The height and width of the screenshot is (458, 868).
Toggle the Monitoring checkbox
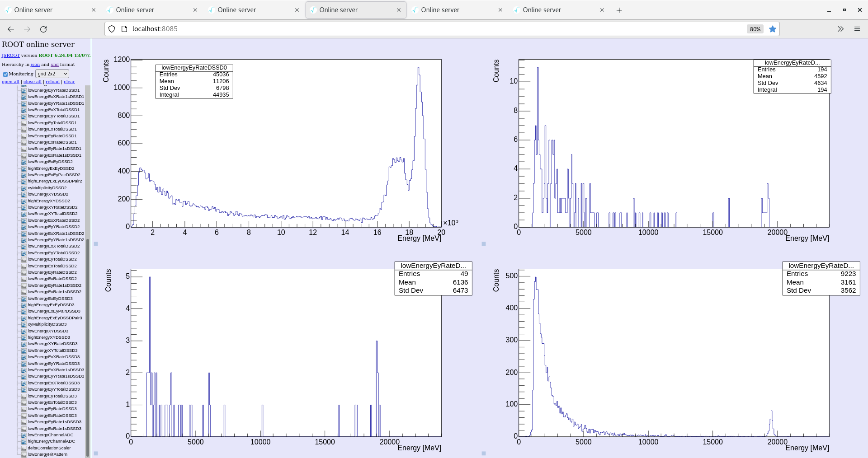(x=5, y=74)
